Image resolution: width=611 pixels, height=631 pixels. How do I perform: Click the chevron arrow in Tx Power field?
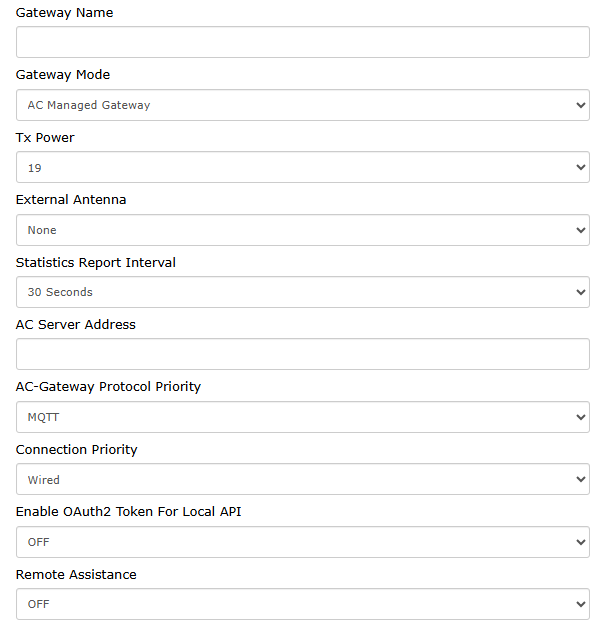point(580,167)
